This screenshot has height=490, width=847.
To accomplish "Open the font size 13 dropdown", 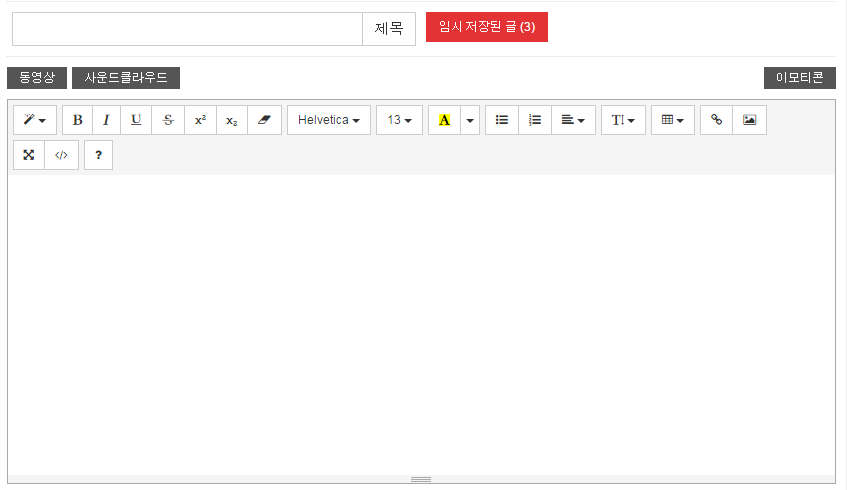I will point(399,120).
